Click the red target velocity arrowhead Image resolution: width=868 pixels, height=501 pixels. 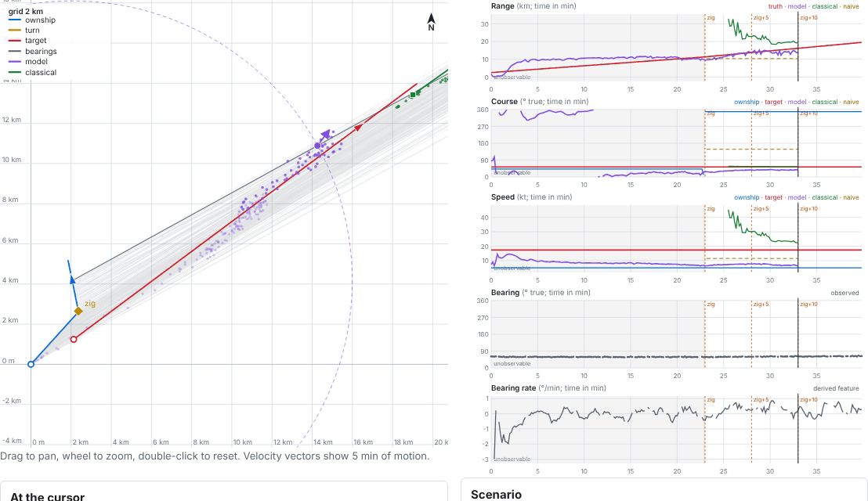(x=359, y=128)
